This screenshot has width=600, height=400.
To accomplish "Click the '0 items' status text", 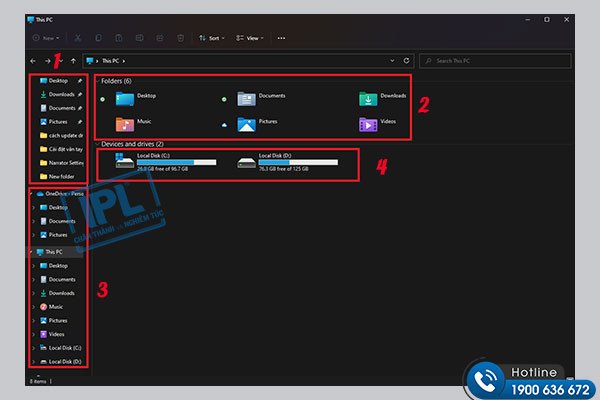I will (x=38, y=381).
